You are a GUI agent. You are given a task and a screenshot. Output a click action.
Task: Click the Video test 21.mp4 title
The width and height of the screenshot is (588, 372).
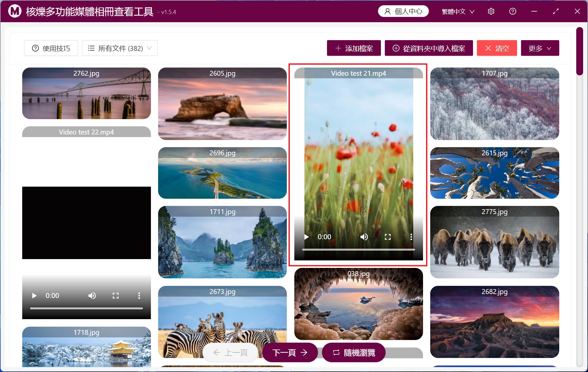coord(358,73)
